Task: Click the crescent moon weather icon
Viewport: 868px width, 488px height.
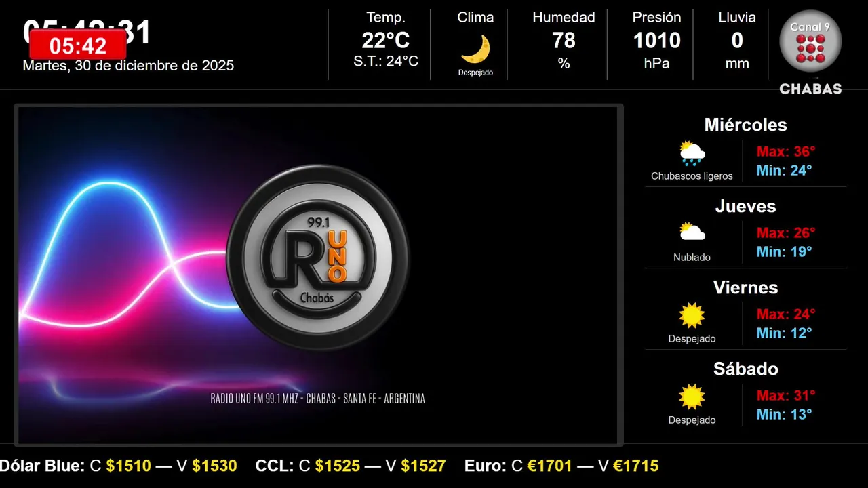Action: [475, 49]
